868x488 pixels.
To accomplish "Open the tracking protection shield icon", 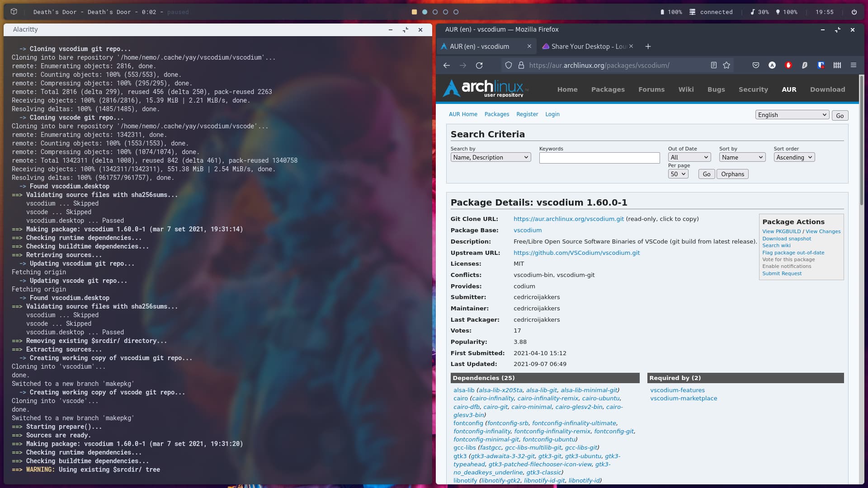I will (509, 66).
